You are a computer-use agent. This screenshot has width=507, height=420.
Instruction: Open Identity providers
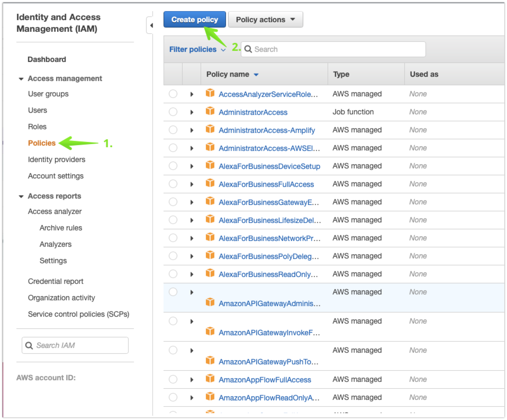pyautogui.click(x=57, y=159)
